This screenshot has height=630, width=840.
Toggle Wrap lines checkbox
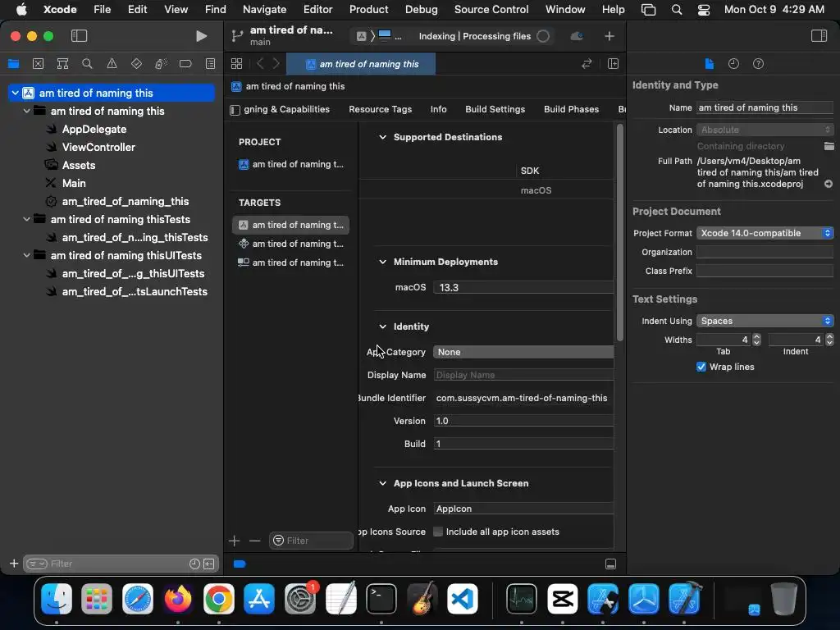point(701,367)
